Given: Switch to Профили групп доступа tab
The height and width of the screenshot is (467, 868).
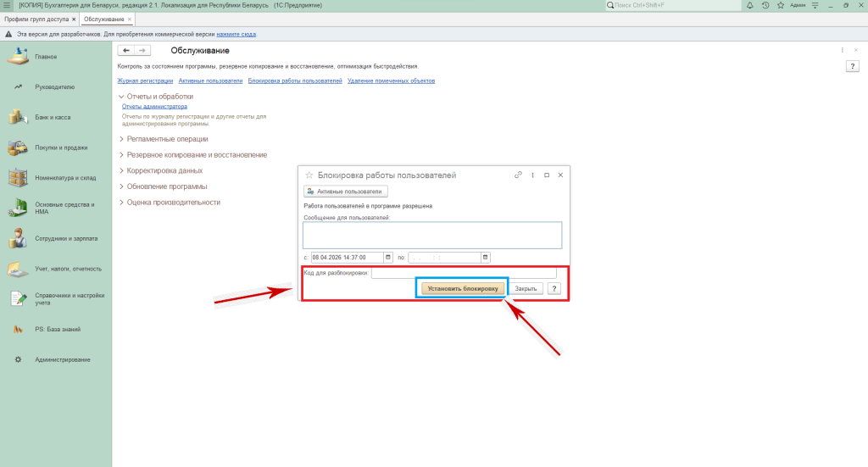Looking at the screenshot, I should [36, 19].
